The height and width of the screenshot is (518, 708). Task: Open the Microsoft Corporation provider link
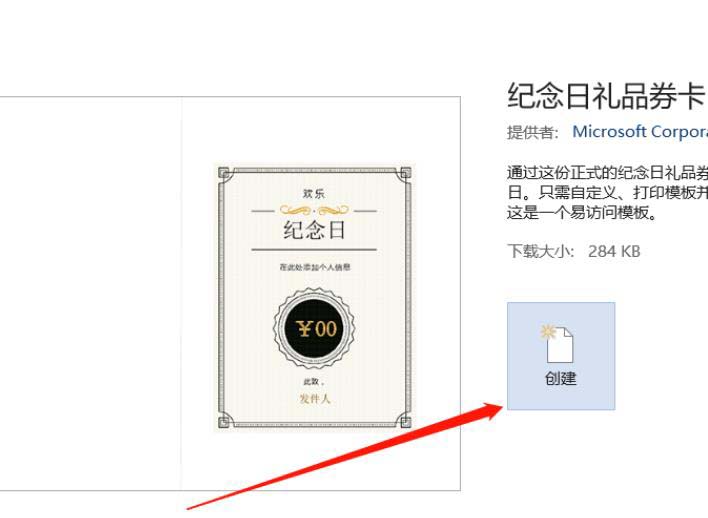[640, 131]
